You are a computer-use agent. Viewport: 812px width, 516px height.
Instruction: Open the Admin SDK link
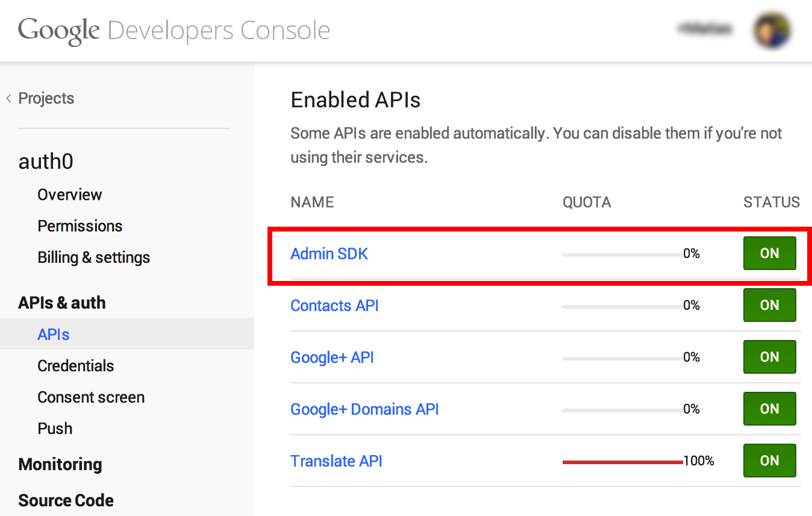tap(329, 254)
